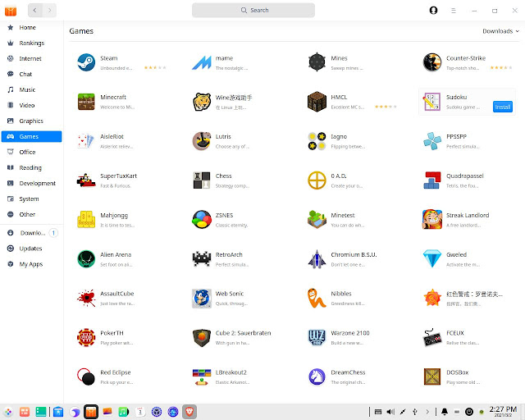Open the Music category

31,89
